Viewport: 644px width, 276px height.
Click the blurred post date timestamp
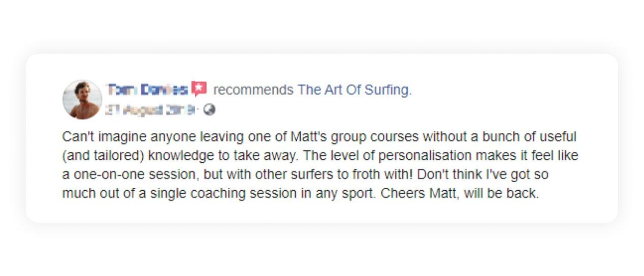151,110
